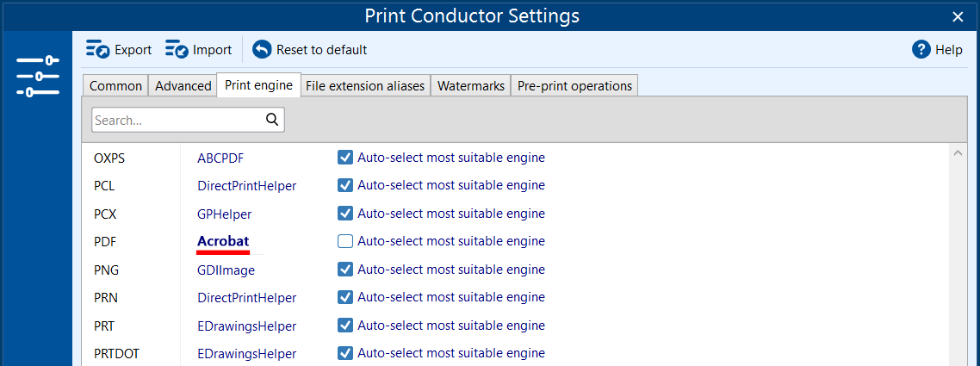Switch to the Watermarks tab
The height and width of the screenshot is (366, 980).
click(x=471, y=85)
